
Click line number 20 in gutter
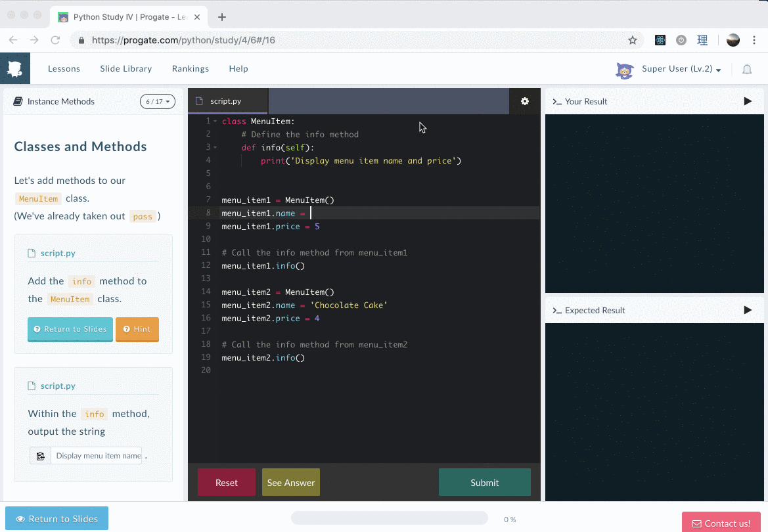point(206,370)
